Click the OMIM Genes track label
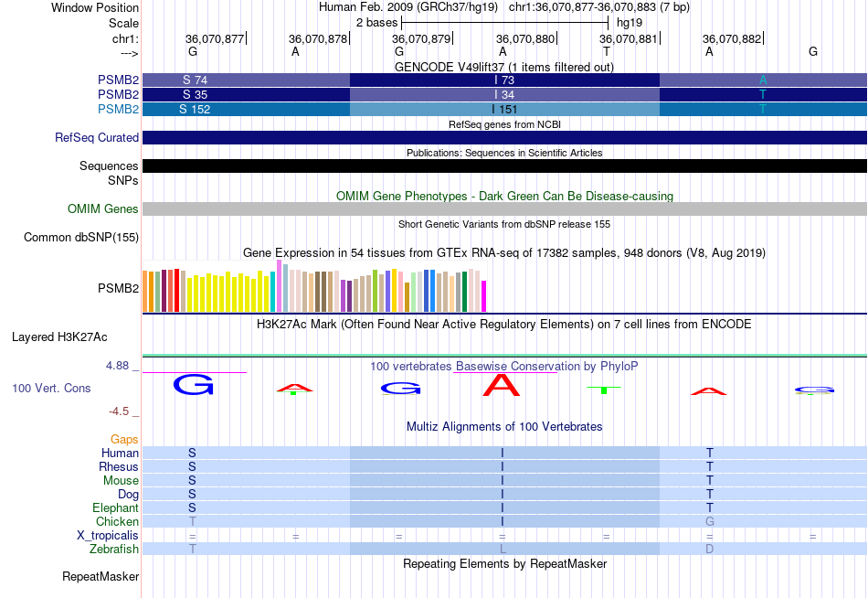 (x=102, y=209)
